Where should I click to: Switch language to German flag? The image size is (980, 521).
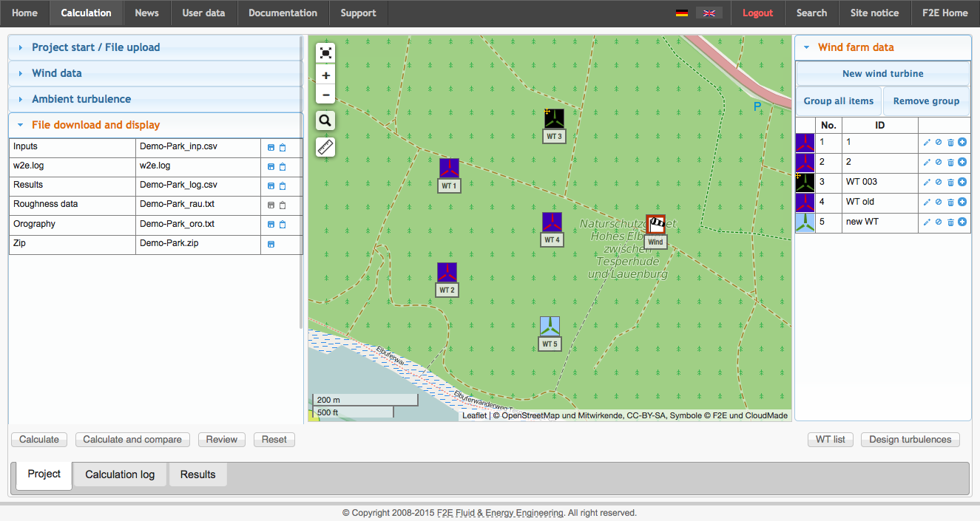[x=682, y=13]
